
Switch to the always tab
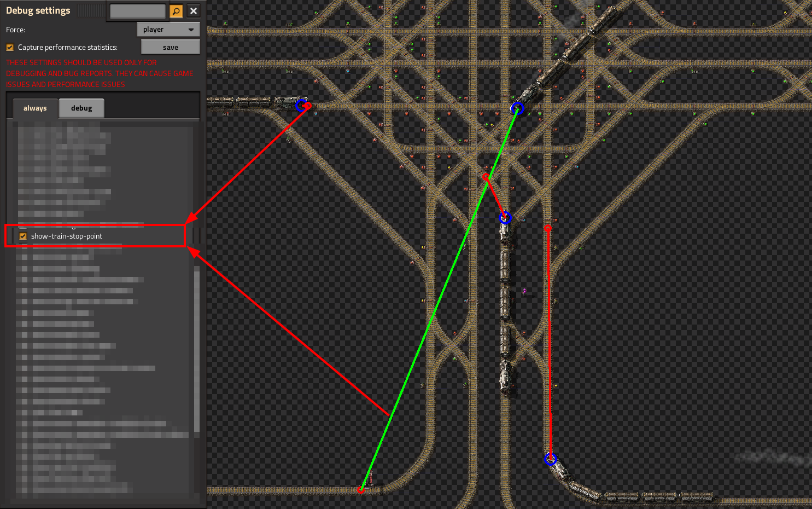35,108
